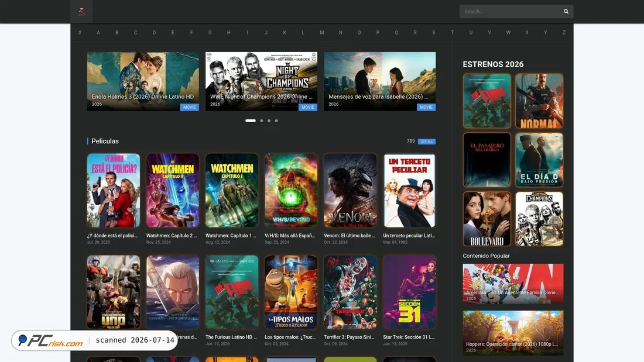Open Venom: El último baile poster

(350, 191)
